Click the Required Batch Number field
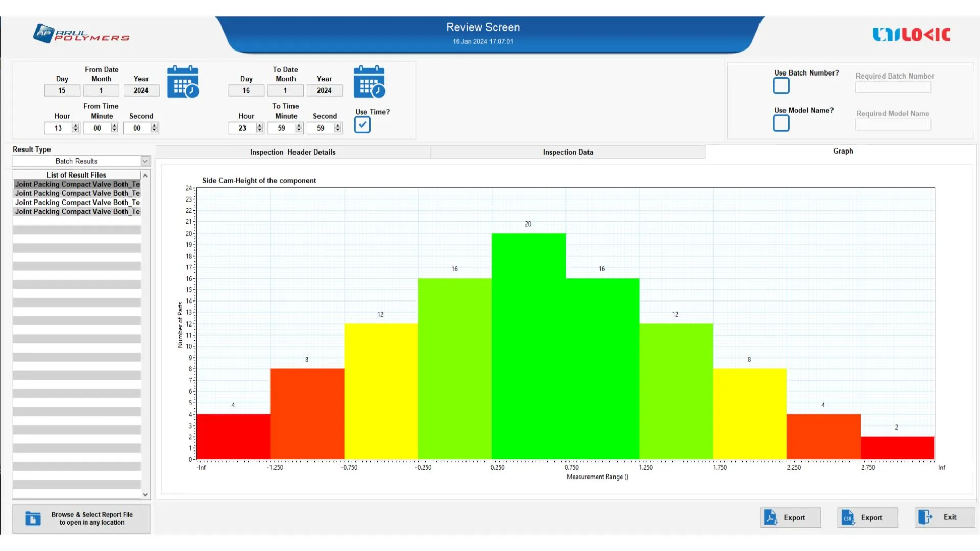980x551 pixels. coord(893,87)
